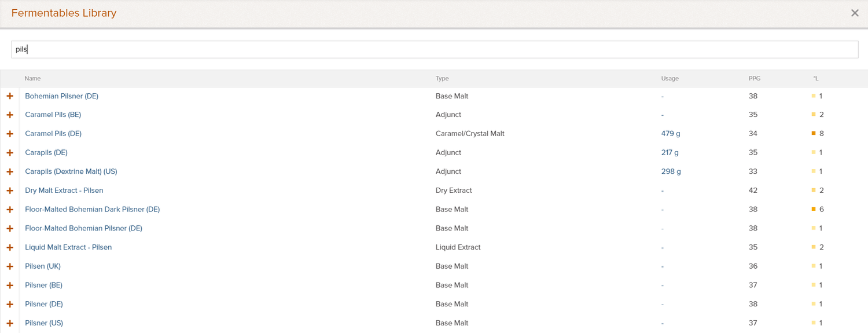Click Pilsner (DE) fermentable name
The width and height of the screenshot is (868, 333).
[44, 304]
